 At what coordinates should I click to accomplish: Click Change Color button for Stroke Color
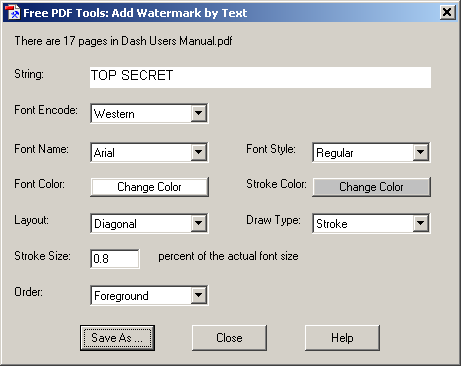tap(371, 187)
